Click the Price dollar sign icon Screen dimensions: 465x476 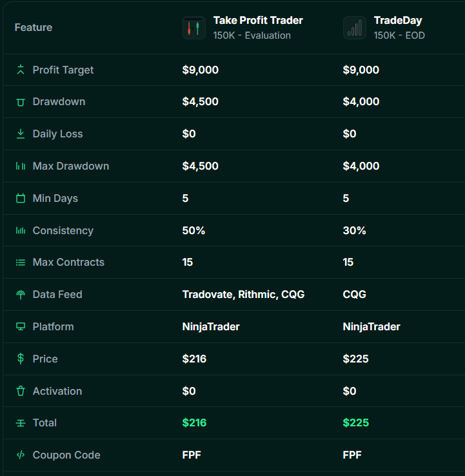(x=21, y=359)
